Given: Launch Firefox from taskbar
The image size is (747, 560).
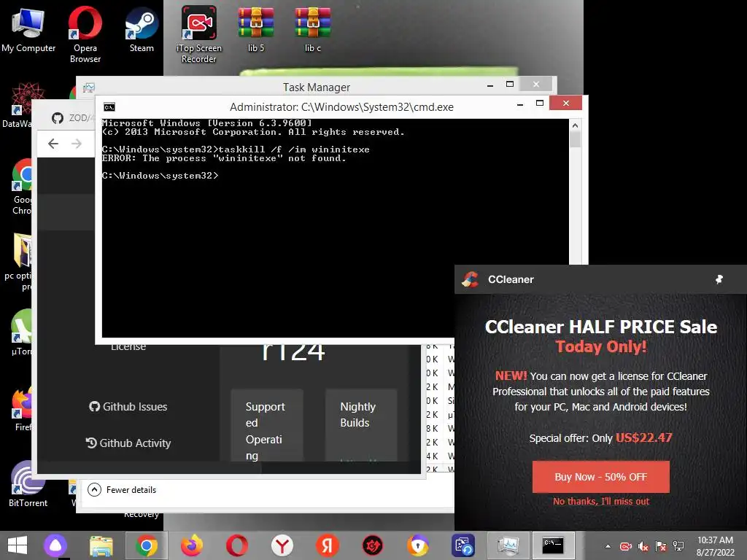Looking at the screenshot, I should 192,545.
